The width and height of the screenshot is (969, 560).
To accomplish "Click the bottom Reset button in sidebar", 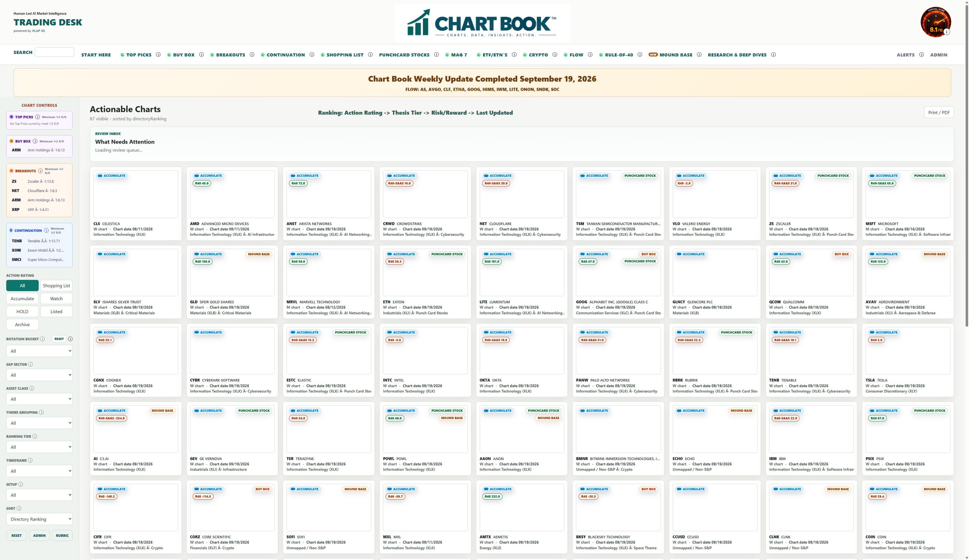I will (16, 536).
